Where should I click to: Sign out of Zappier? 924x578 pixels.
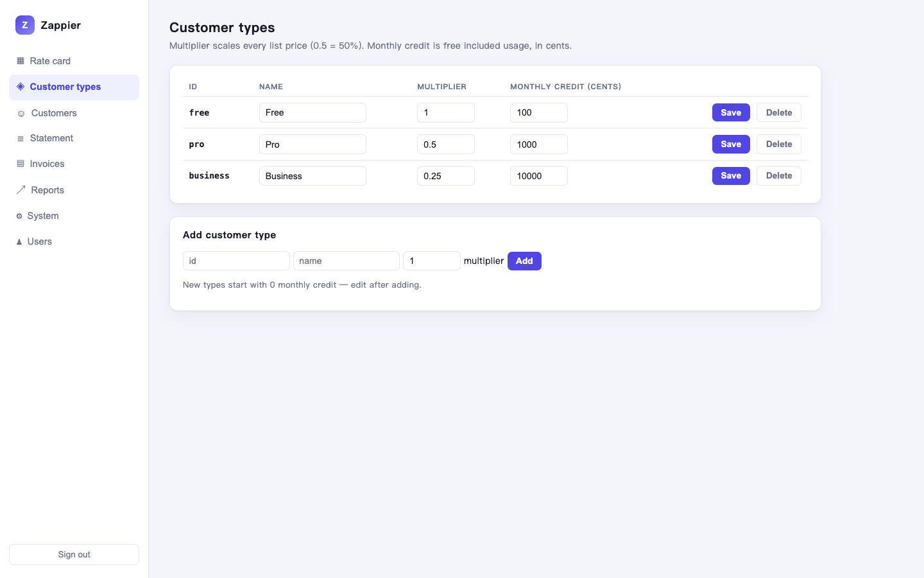pyautogui.click(x=74, y=554)
